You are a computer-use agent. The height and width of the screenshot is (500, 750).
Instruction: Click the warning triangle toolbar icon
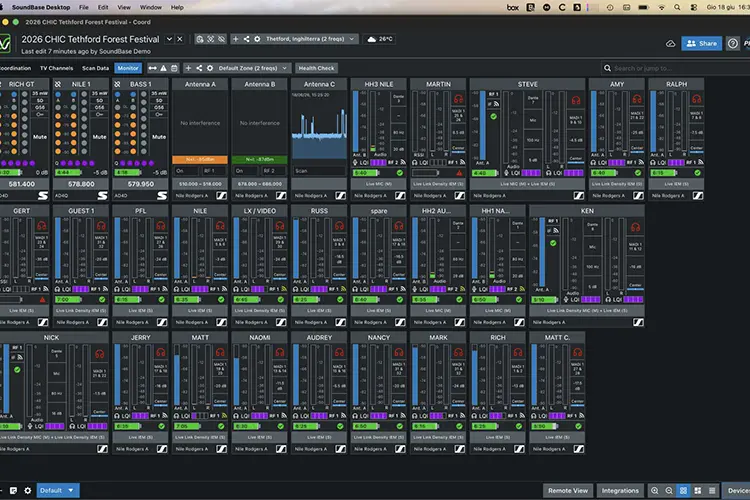[x=164, y=68]
